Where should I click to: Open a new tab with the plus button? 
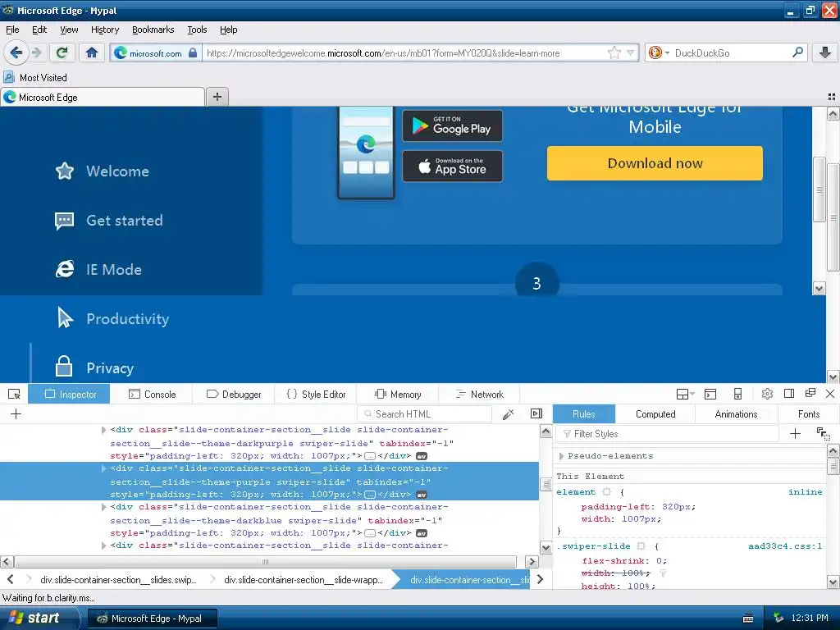pos(217,97)
